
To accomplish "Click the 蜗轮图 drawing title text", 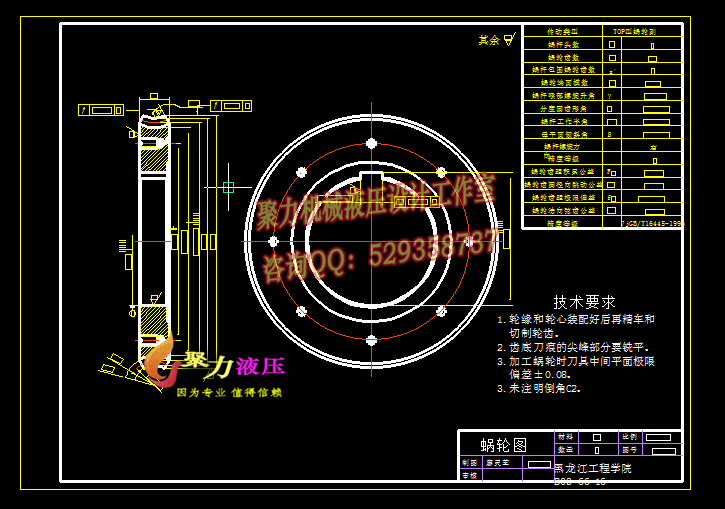I will pyautogui.click(x=504, y=445).
